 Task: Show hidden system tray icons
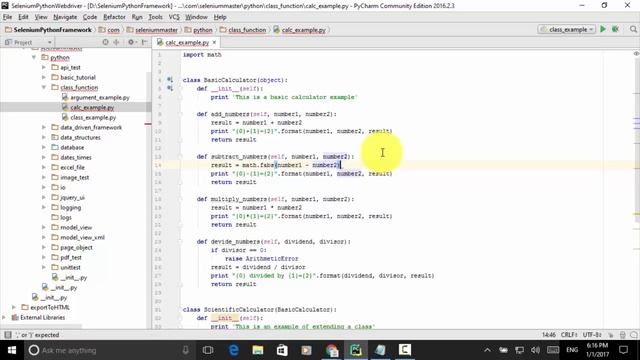[487, 350]
